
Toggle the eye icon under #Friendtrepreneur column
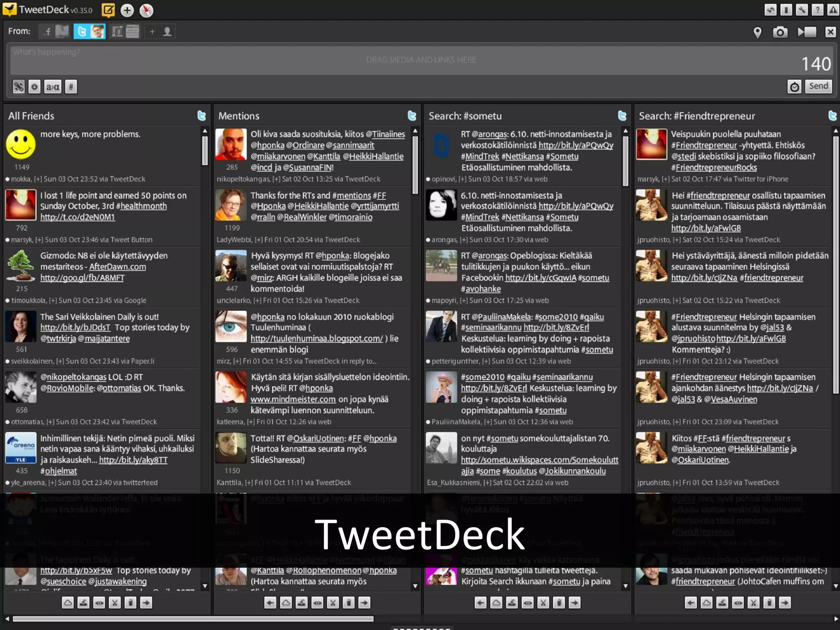[738, 603]
